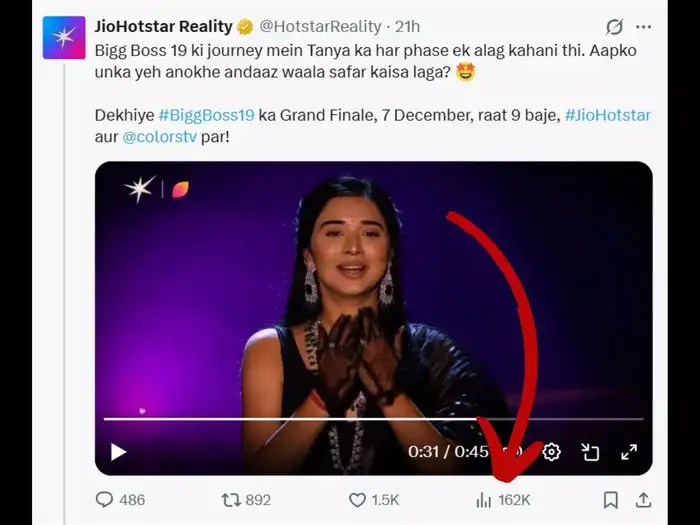The height and width of the screenshot is (525, 700).
Task: Open the three-dot more options menu
Action: pos(644,27)
